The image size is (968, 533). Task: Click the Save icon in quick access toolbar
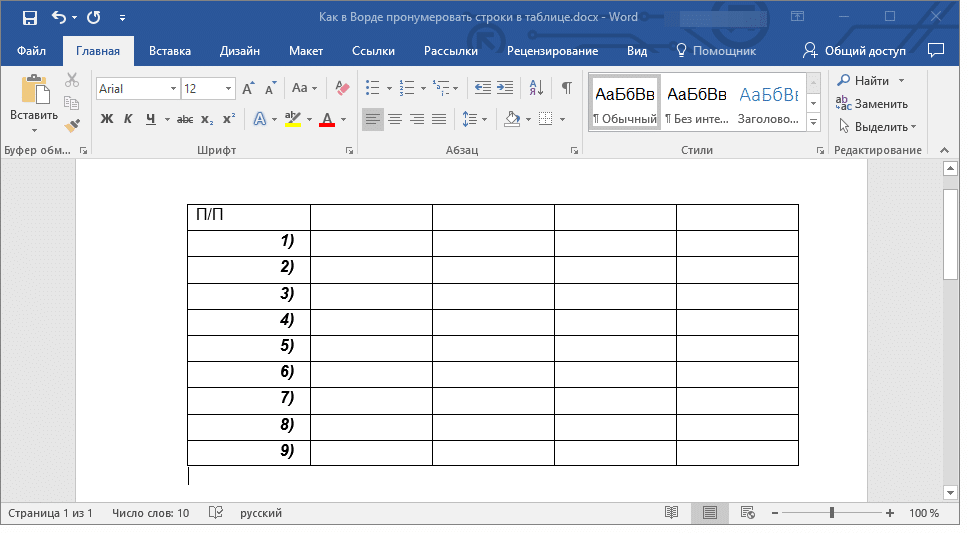[x=30, y=17]
